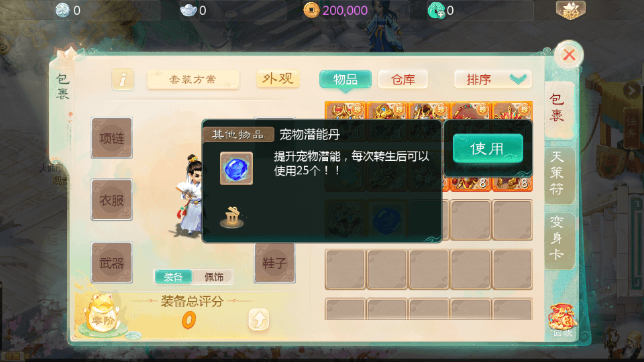Image resolution: width=644 pixels, height=362 pixels.
Task: Click the blue pet potential pill icon
Action: 236,168
